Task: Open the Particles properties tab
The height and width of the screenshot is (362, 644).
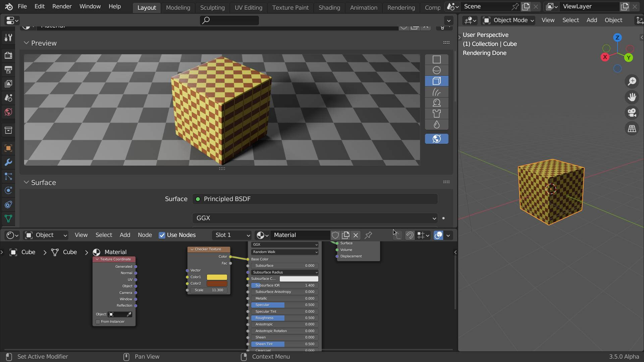Action: click(x=8, y=177)
